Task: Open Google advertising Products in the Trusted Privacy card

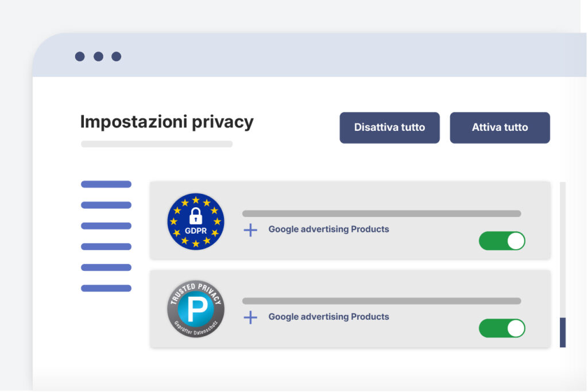Action: click(x=328, y=317)
